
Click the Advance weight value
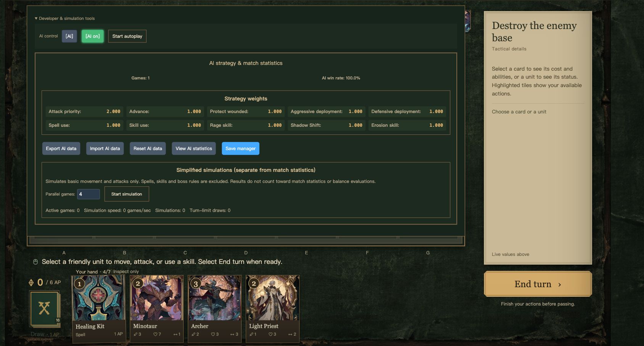coord(194,112)
